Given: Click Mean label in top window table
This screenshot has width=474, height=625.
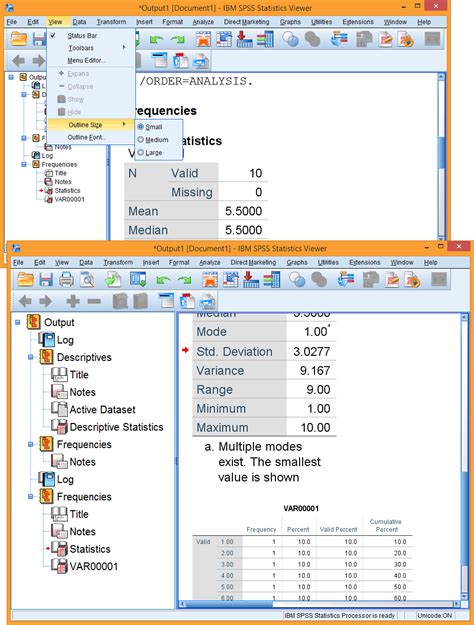Looking at the screenshot, I should pyautogui.click(x=143, y=211).
